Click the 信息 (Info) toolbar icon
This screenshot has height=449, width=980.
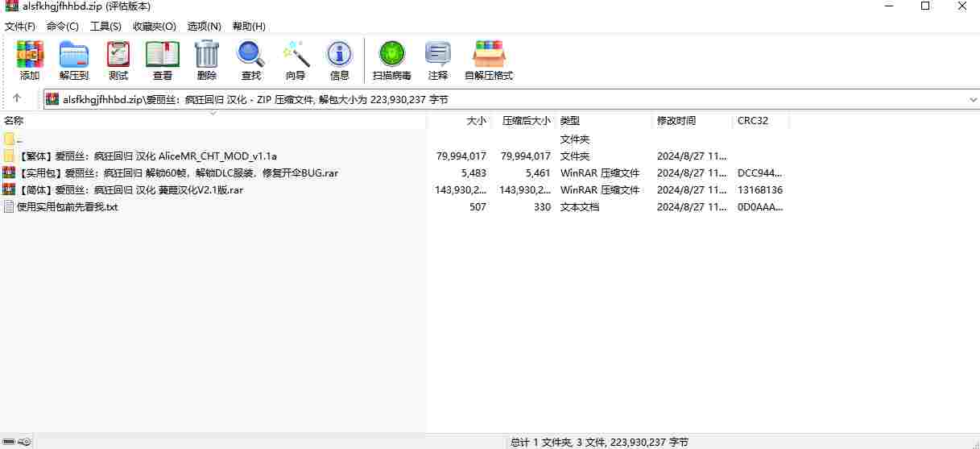[340, 55]
